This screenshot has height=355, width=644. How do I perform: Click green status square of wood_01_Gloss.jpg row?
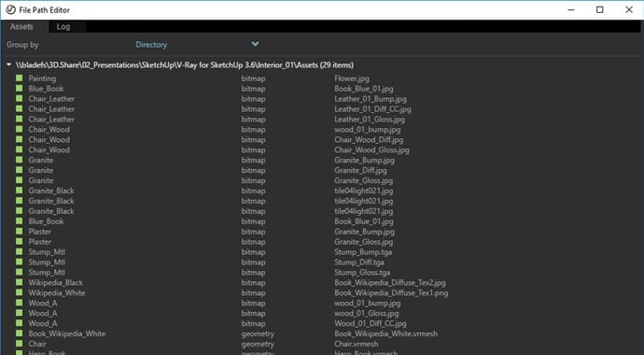tap(20, 313)
